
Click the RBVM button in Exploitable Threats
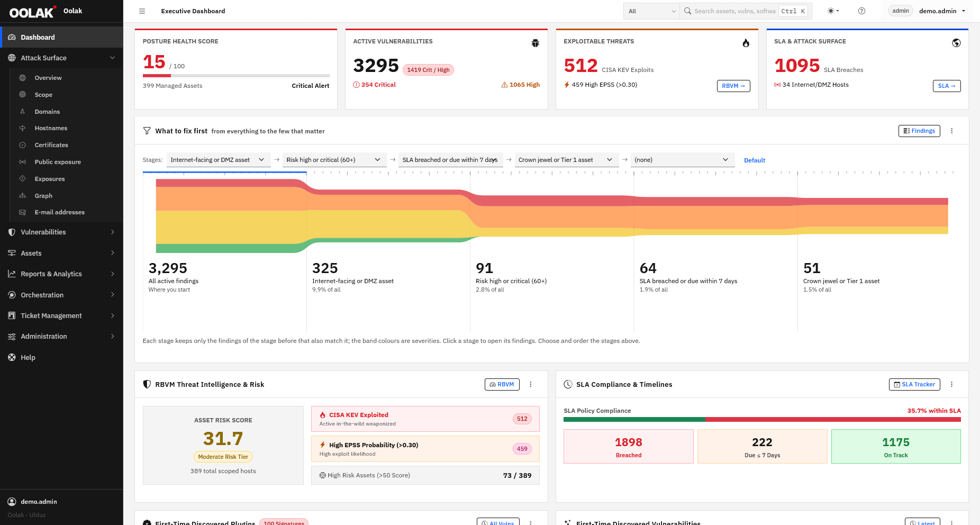click(x=733, y=86)
